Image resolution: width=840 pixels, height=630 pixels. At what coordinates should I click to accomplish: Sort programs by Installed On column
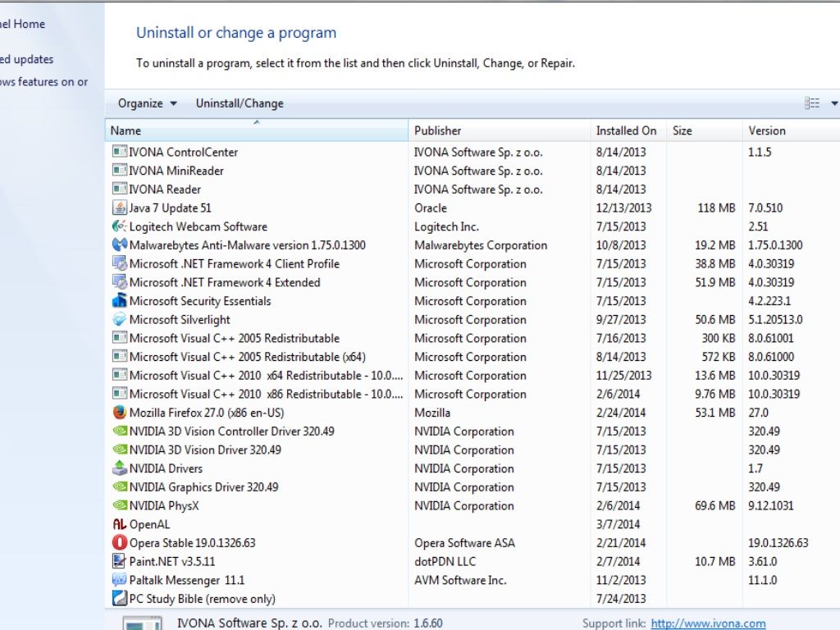(x=627, y=130)
